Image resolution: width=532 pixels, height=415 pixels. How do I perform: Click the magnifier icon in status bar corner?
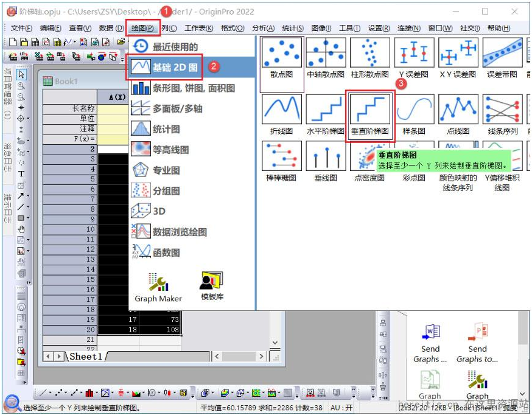point(12,403)
